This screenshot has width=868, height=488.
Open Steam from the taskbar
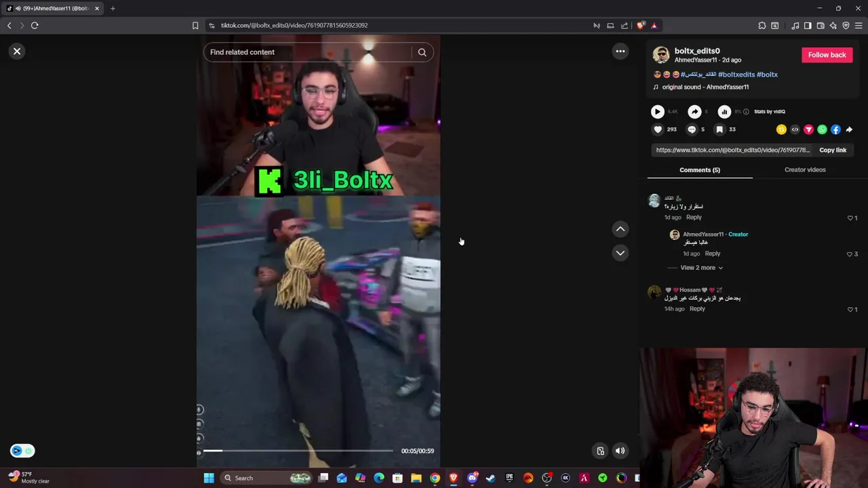tap(490, 479)
